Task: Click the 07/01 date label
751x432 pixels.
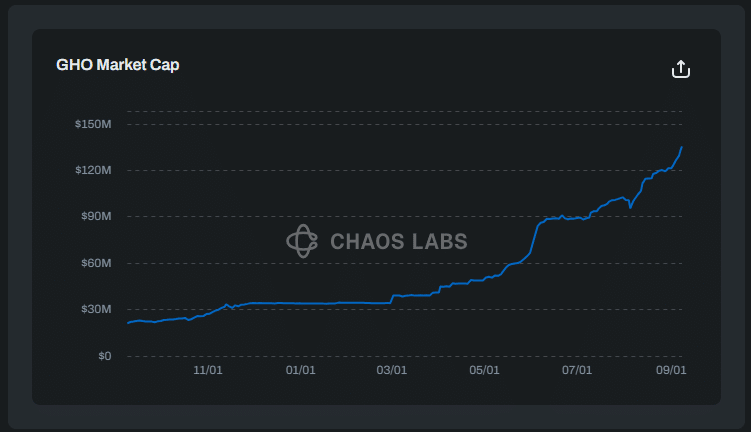Action: pyautogui.click(x=577, y=370)
